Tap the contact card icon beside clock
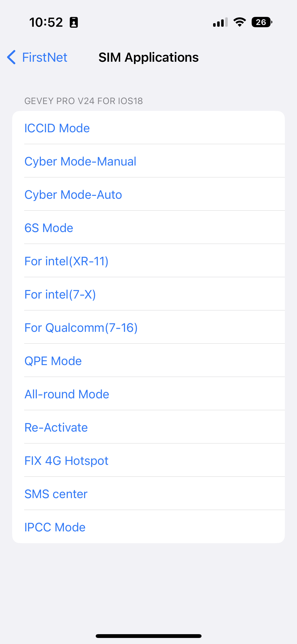This screenshot has height=644, width=297. [x=74, y=22]
